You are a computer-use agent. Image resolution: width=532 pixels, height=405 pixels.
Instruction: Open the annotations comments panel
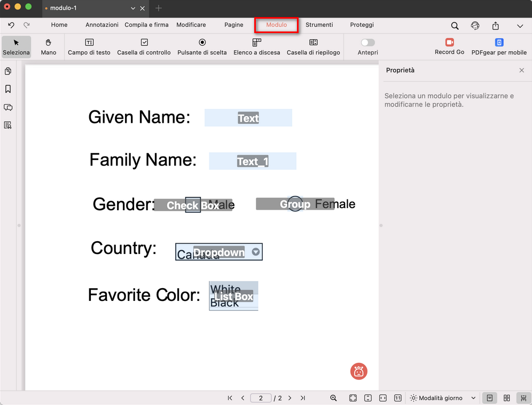tap(7, 107)
